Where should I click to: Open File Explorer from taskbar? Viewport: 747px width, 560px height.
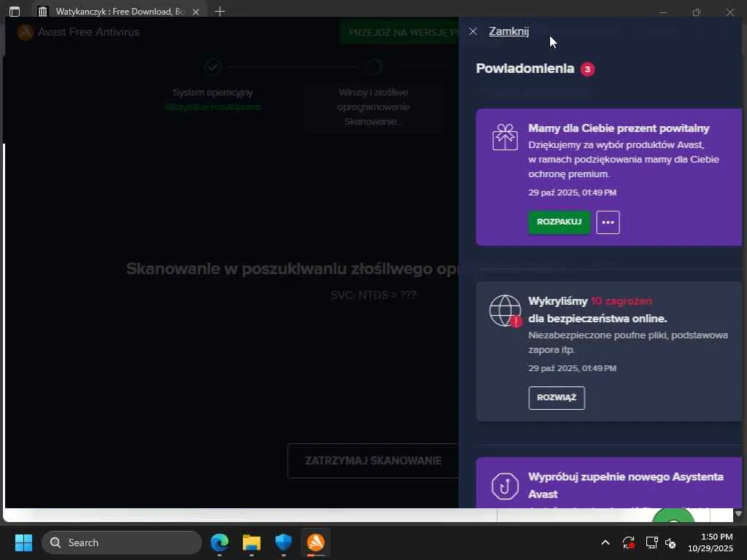pos(252,542)
